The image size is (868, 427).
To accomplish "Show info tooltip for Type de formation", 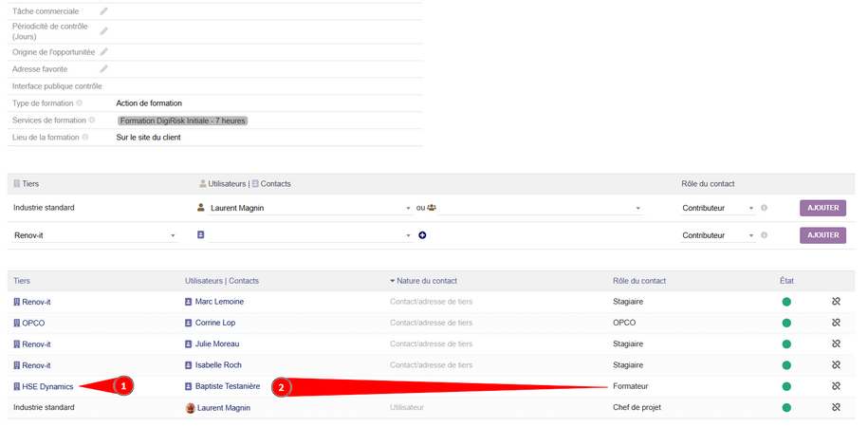I will 79,103.
